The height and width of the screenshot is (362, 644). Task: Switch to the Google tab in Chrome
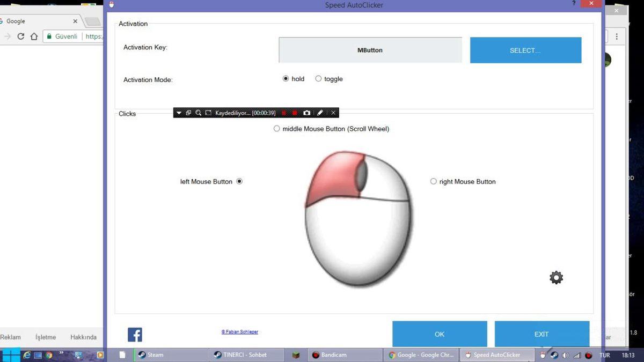point(32,21)
